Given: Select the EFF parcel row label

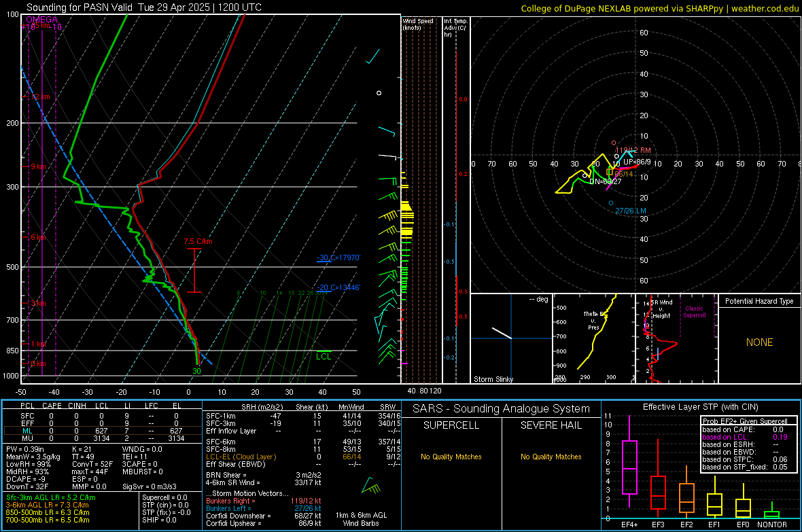Looking at the screenshot, I should click(27, 423).
